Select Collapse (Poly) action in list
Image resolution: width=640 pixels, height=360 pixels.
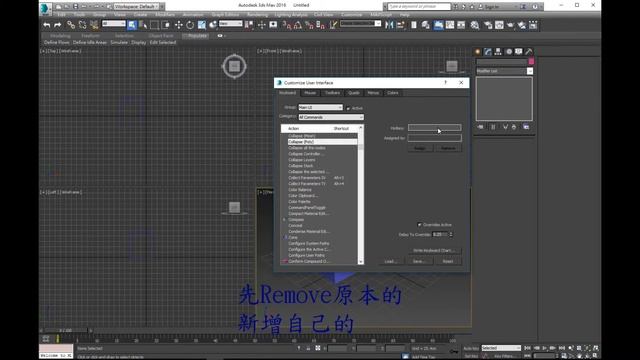[x=322, y=142]
